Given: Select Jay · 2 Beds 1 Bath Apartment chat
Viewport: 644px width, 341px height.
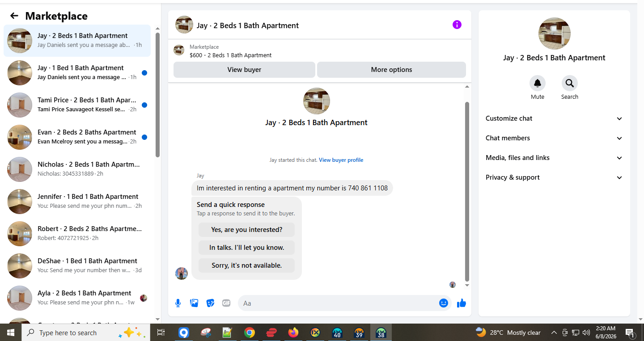Looking at the screenshot, I should 77,41.
